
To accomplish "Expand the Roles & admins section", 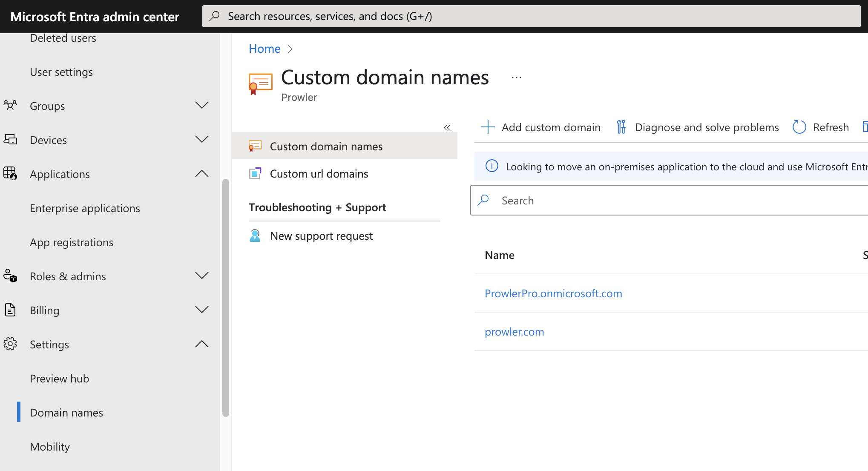I will (202, 276).
